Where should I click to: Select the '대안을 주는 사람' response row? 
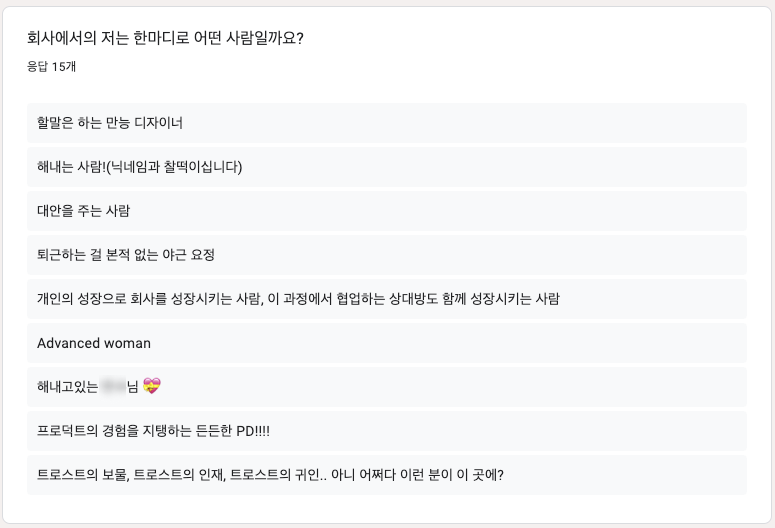387,211
